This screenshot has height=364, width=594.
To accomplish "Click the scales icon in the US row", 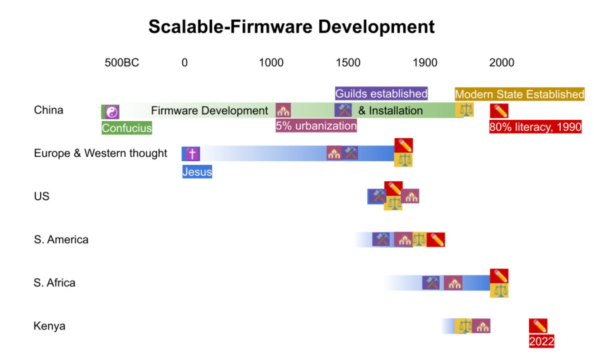I will [393, 203].
